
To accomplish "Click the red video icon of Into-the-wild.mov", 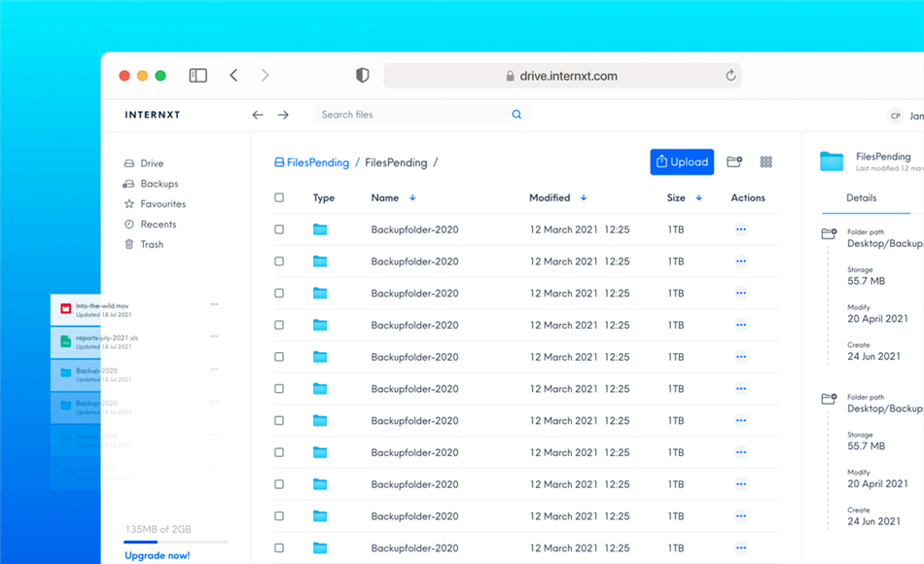I will click(x=66, y=308).
